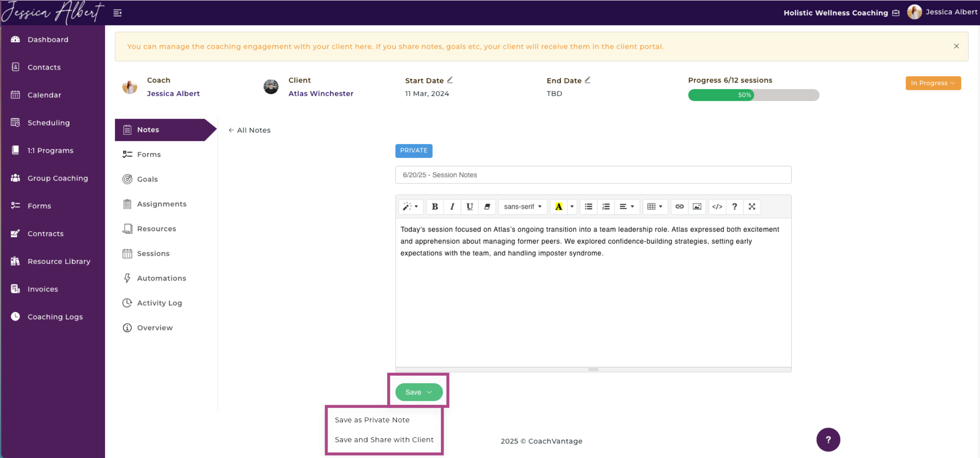This screenshot has width=980, height=458.
Task: Click the Jessica Albert signature logo
Action: tap(52, 12)
